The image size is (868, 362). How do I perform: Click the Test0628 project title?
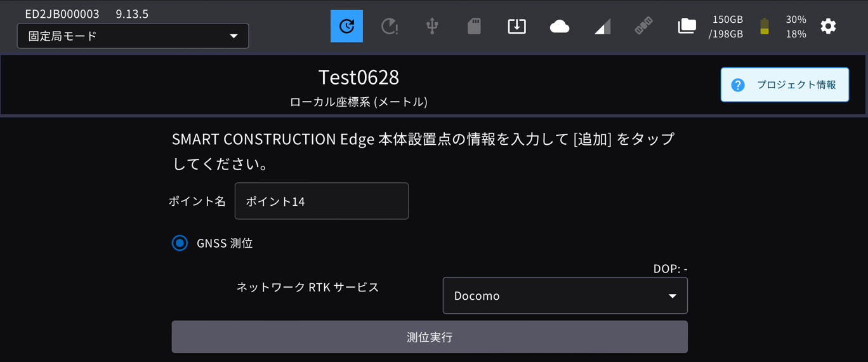(358, 77)
